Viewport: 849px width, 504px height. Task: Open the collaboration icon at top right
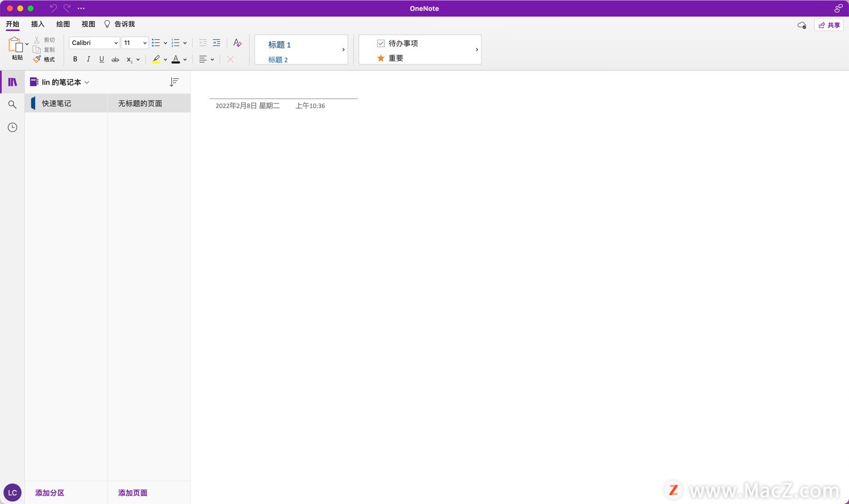coord(838,8)
